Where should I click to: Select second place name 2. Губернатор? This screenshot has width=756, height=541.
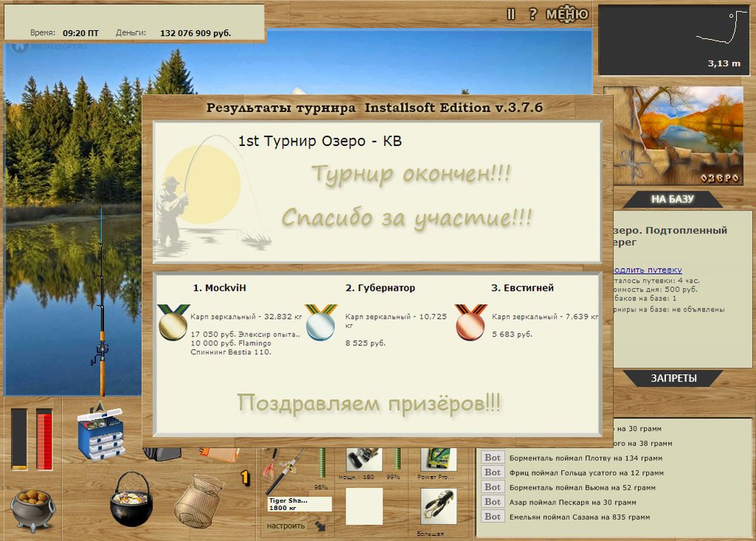point(380,288)
